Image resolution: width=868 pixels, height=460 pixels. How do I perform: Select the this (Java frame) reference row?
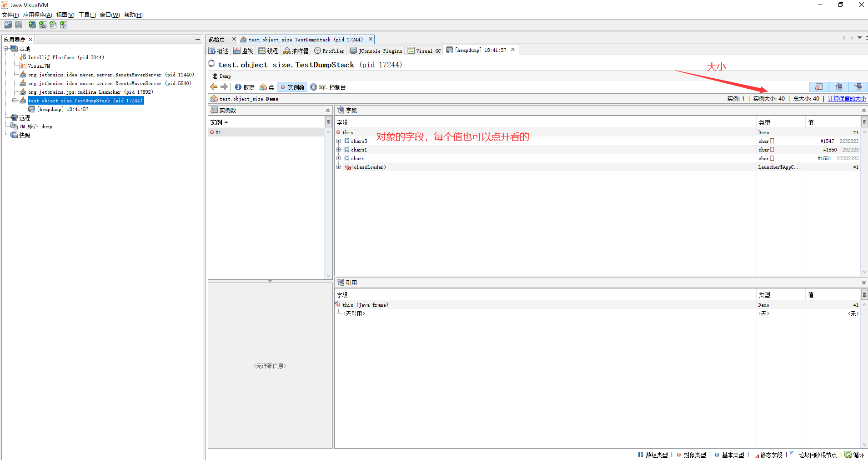(x=597, y=305)
